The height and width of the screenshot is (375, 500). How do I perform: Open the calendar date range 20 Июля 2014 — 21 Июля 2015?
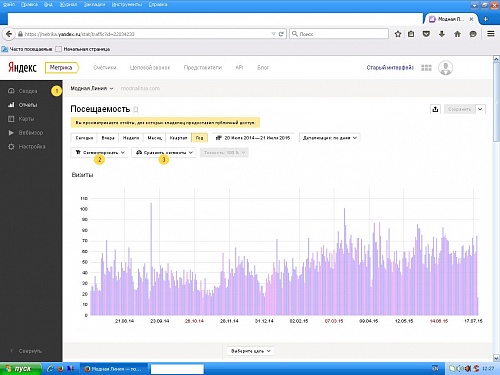point(253,138)
